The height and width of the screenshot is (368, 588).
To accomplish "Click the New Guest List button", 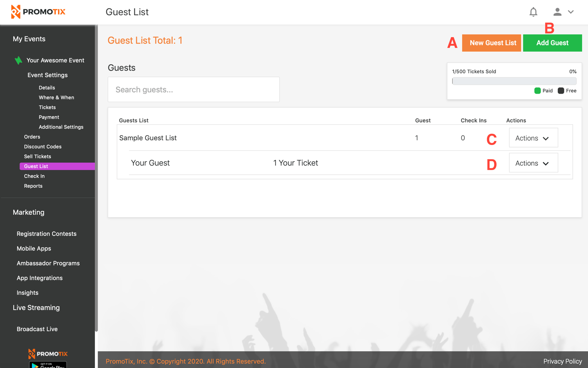I will (491, 43).
